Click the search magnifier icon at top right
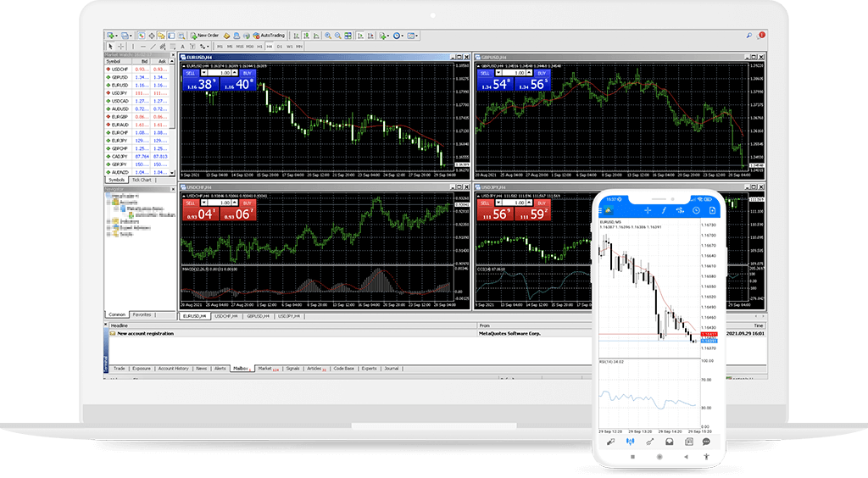The height and width of the screenshot is (478, 868). (x=749, y=36)
